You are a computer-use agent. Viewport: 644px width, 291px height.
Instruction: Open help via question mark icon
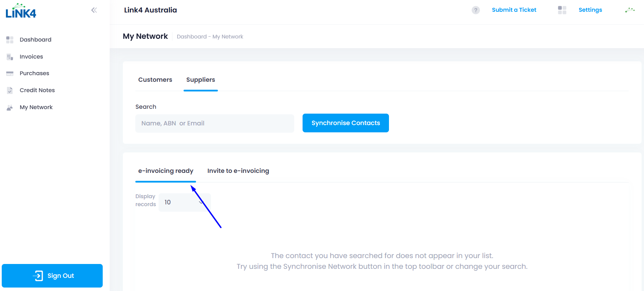point(476,10)
